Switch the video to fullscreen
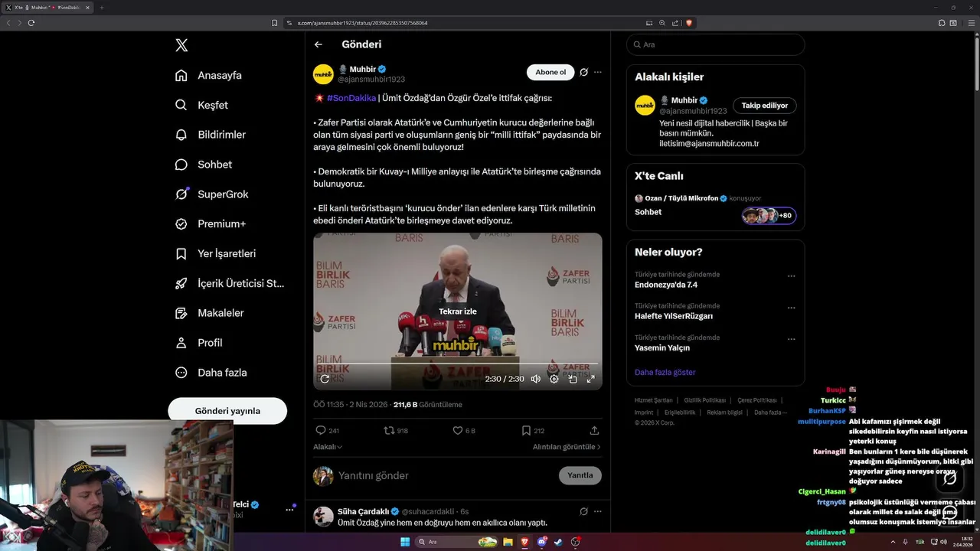 tap(591, 379)
